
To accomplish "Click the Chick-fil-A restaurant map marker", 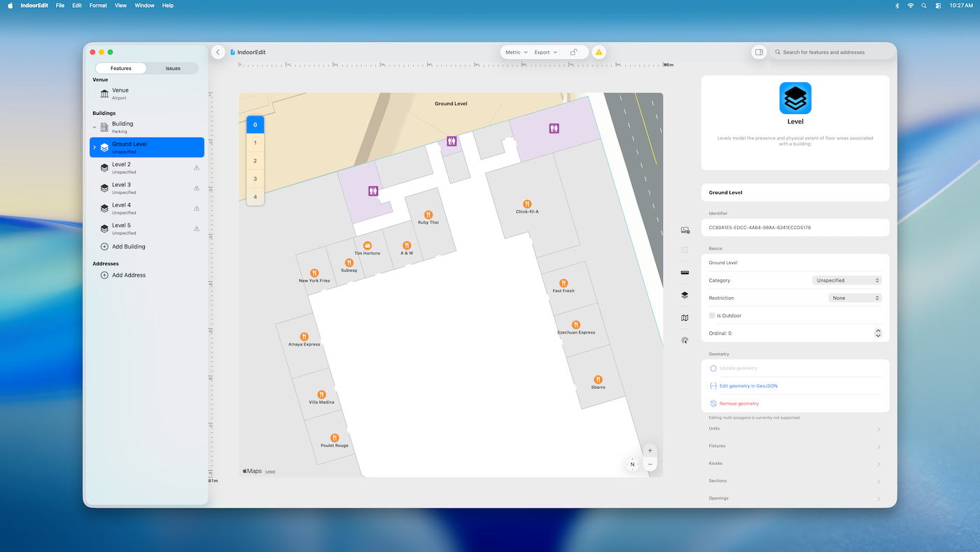I will coord(527,204).
